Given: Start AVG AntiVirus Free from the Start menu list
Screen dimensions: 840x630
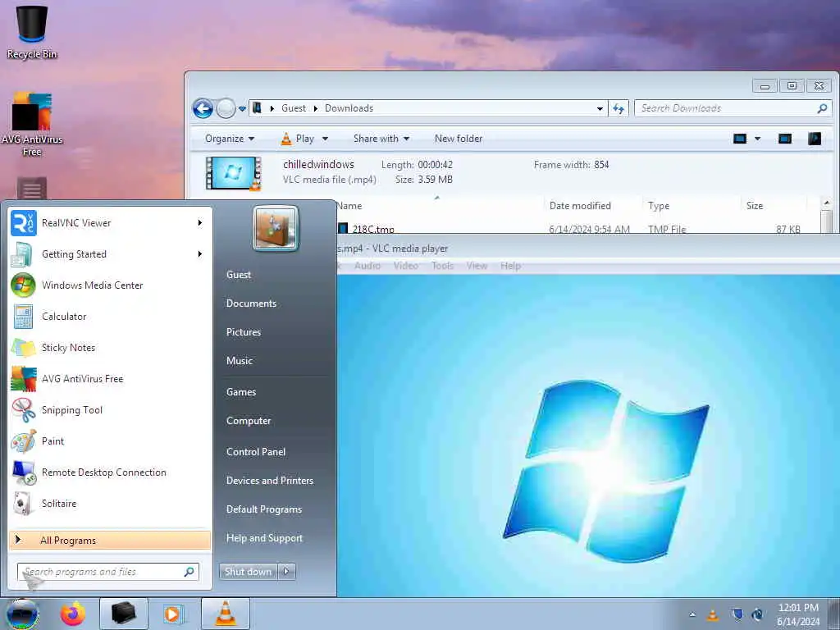Looking at the screenshot, I should pos(110,379).
